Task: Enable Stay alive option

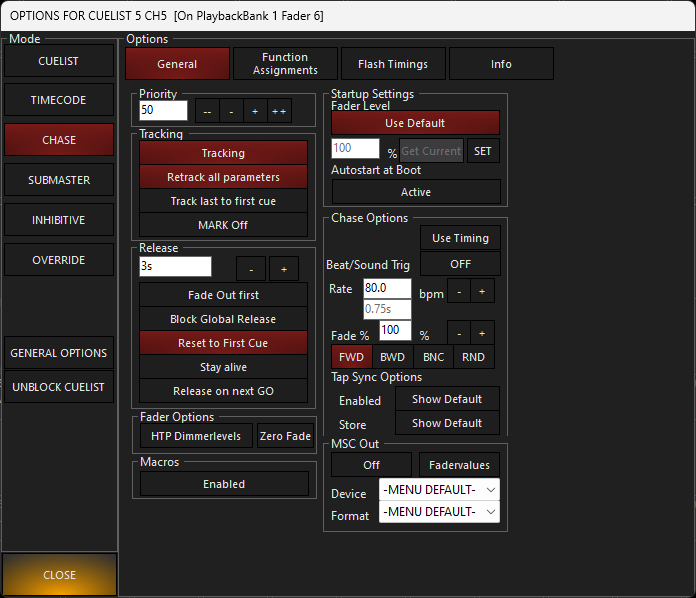Action: coord(223,367)
